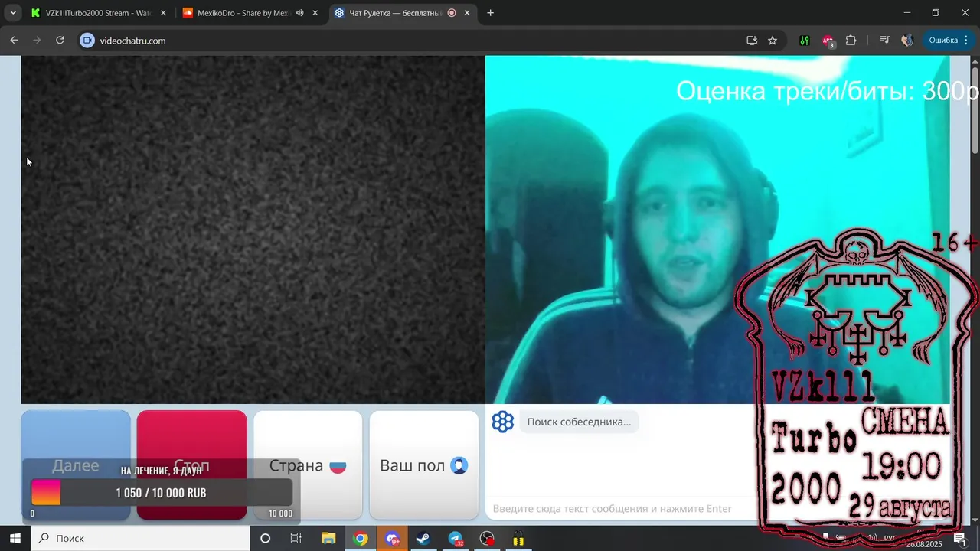Viewport: 980px width, 551px height.
Task: Install app via the address bar install icon
Action: pos(752,41)
